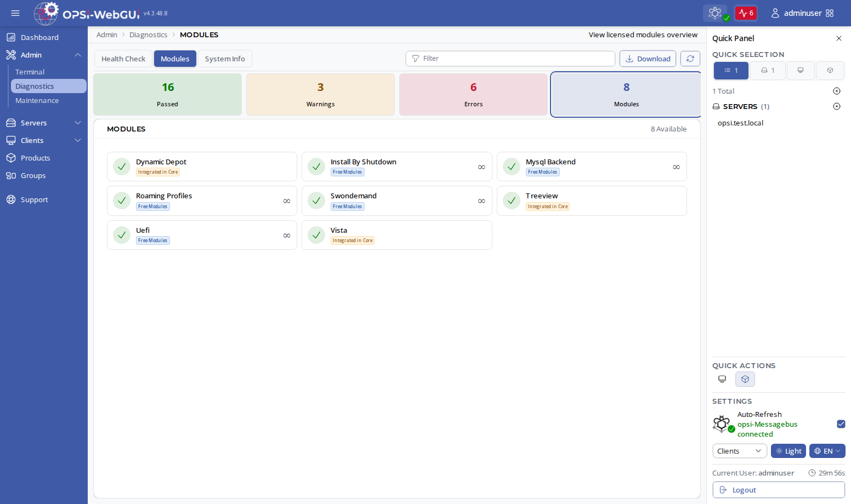Viewport: 851px width, 504px height.
Task: Select products quick selection tab
Action: coord(830,70)
